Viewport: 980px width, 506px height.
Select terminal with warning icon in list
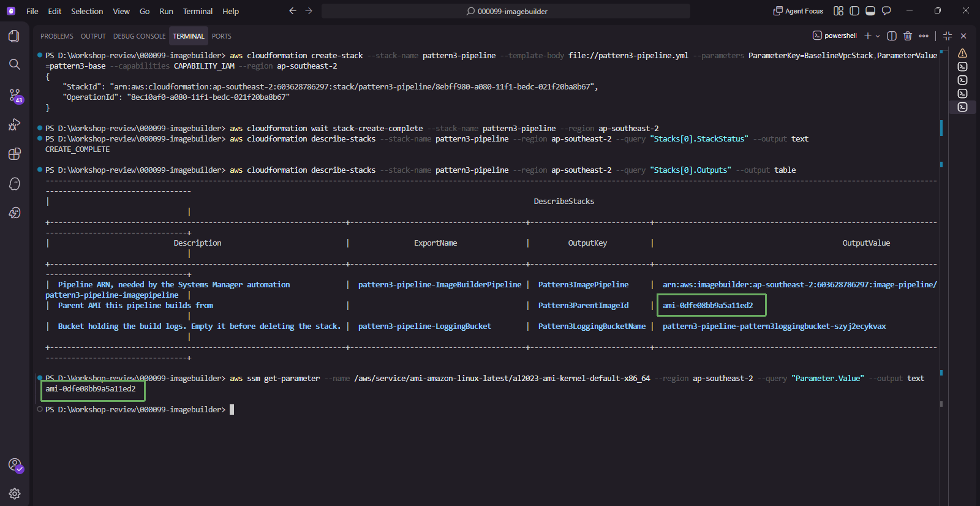click(x=963, y=53)
